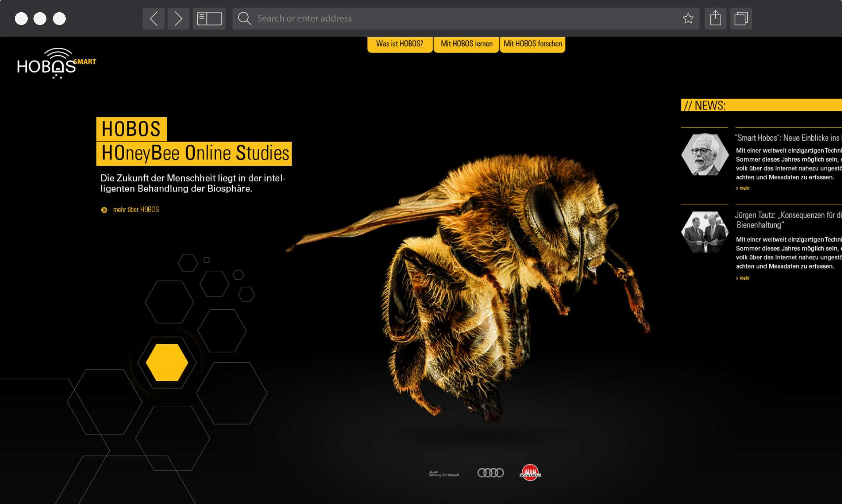Select the 'Mit HOBOS lernen' tab
The image size is (842, 504).
coord(467,44)
